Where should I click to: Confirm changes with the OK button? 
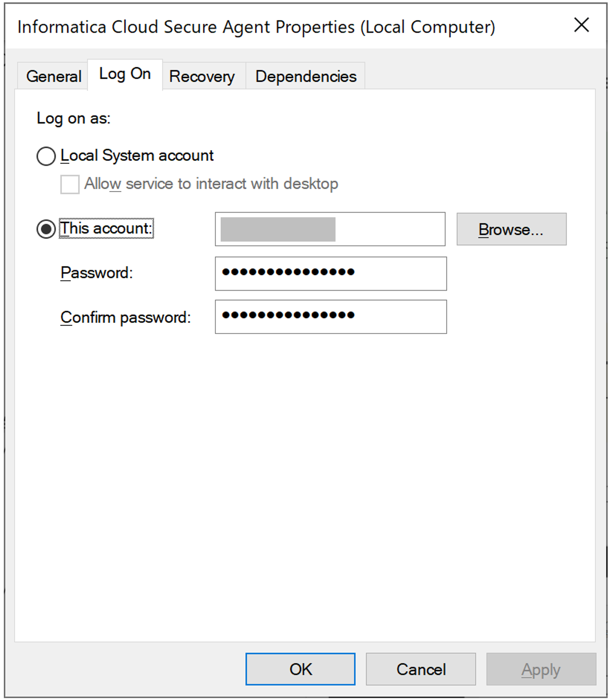pyautogui.click(x=300, y=669)
